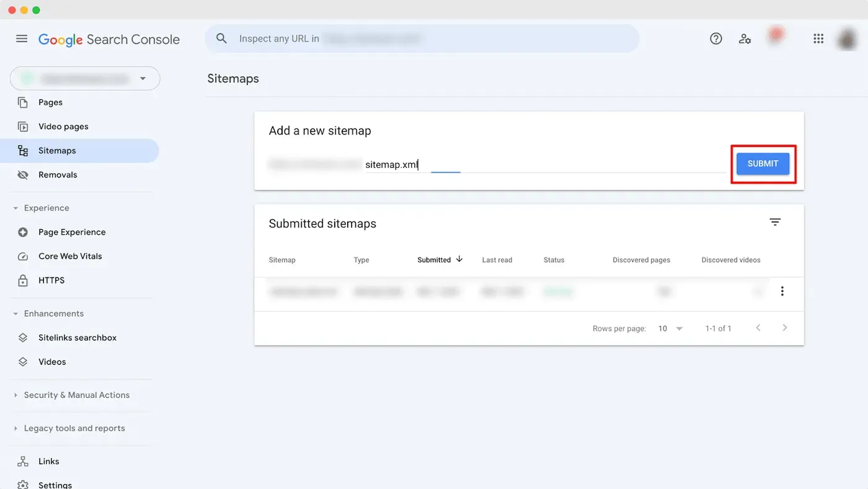Open filter icon for submitted sitemaps
This screenshot has width=868, height=489.
click(775, 222)
